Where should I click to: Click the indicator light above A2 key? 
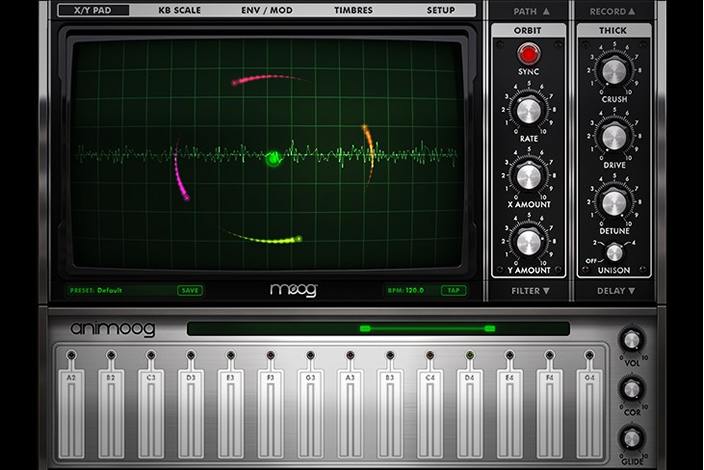71,355
